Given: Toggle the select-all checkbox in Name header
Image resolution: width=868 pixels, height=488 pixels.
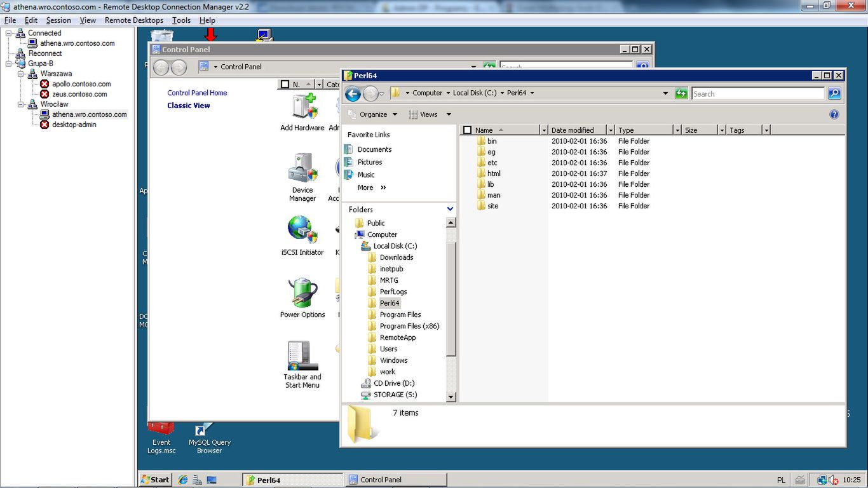Looking at the screenshot, I should [468, 130].
